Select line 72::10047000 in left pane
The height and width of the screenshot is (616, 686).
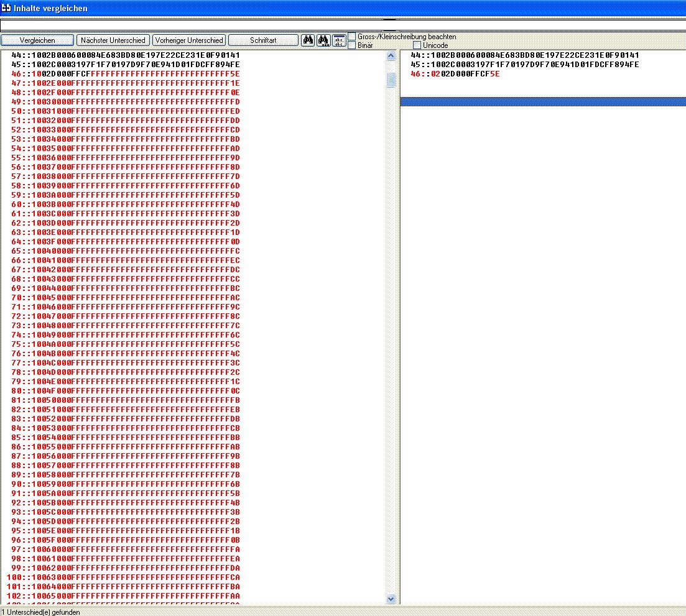(x=126, y=316)
